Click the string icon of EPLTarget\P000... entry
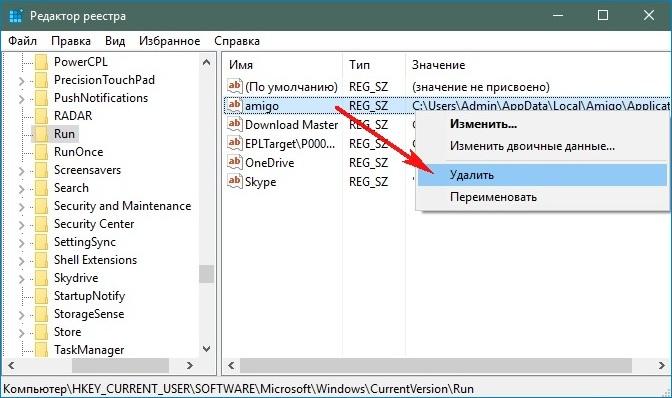Screen dimensions: 672x398 [234, 143]
